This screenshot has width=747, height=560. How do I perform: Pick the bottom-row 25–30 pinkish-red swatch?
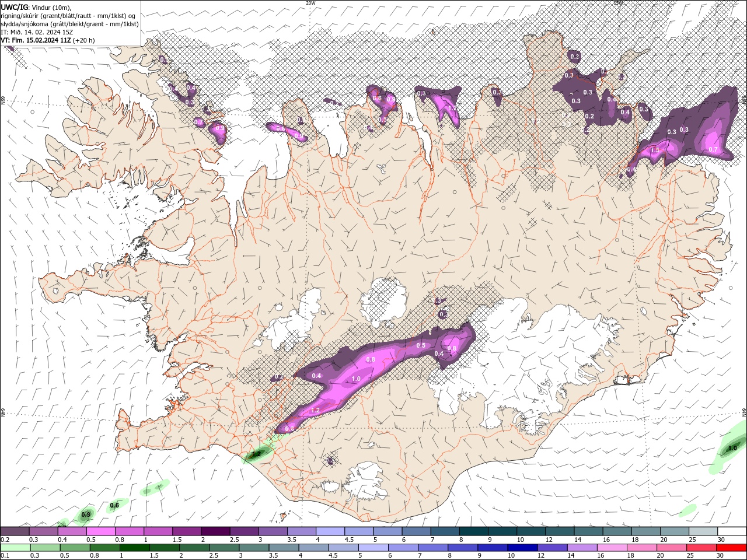(x=700, y=548)
